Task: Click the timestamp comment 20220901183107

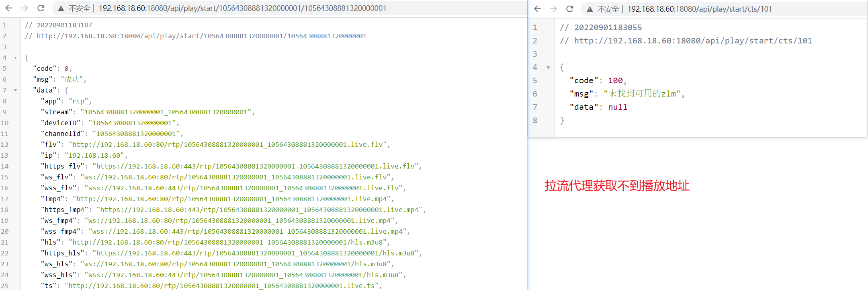Action: coord(64,25)
